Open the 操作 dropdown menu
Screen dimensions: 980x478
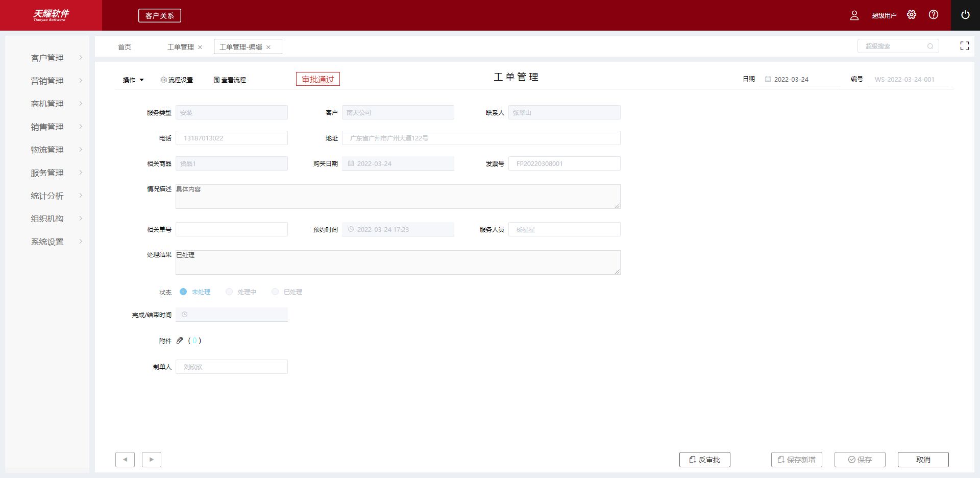tap(133, 80)
